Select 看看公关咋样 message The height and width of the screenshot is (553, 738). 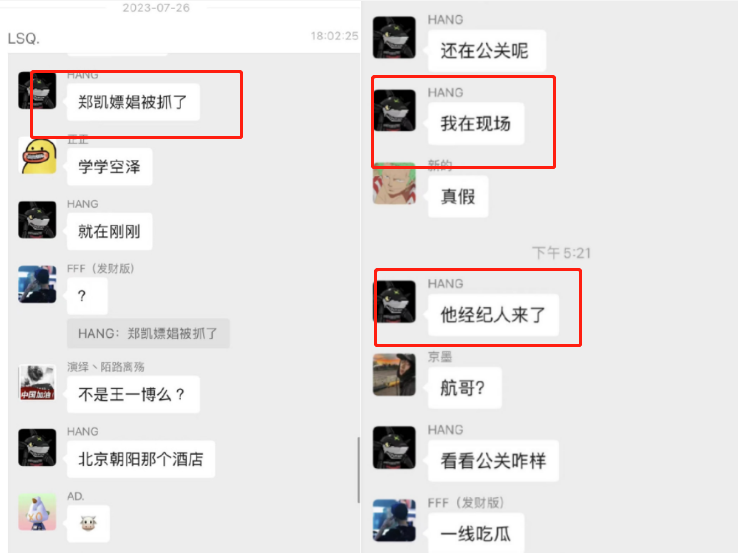point(493,461)
